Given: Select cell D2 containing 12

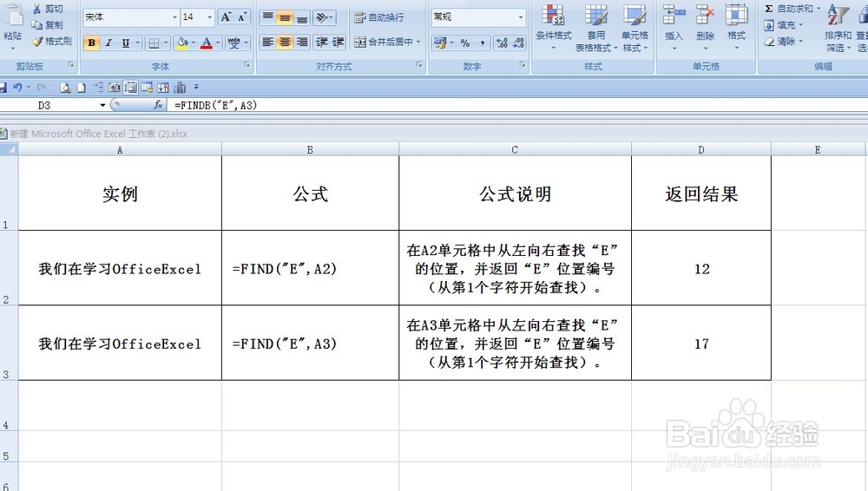Looking at the screenshot, I should [701, 268].
